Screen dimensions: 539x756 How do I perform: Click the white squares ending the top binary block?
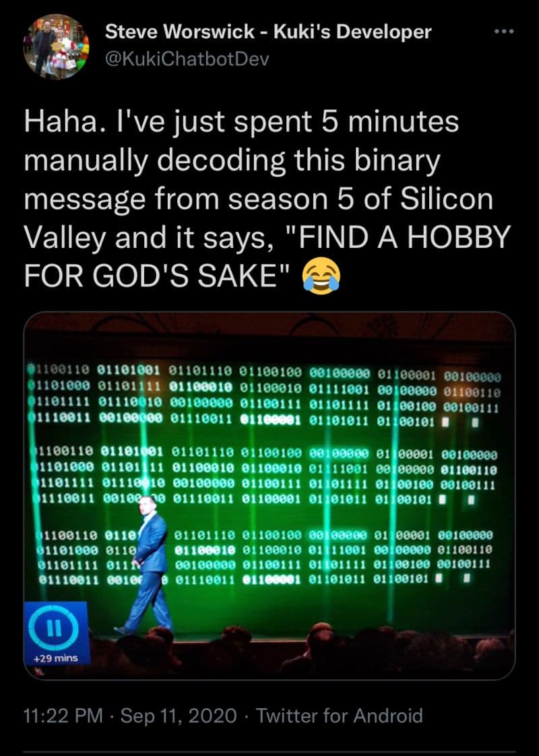pos(460,423)
